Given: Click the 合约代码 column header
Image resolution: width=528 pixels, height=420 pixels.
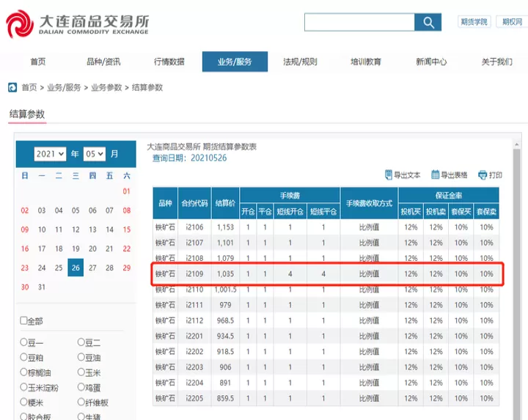Looking at the screenshot, I should [x=194, y=203].
